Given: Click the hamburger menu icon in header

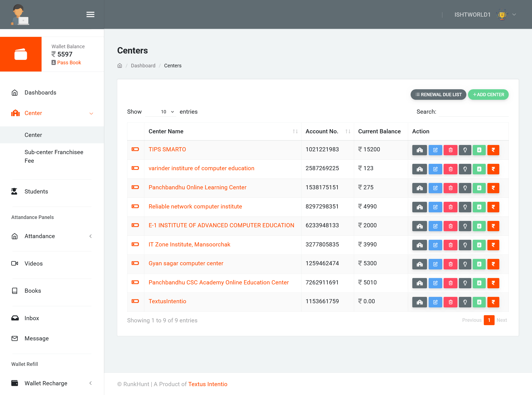Looking at the screenshot, I should 90,14.
